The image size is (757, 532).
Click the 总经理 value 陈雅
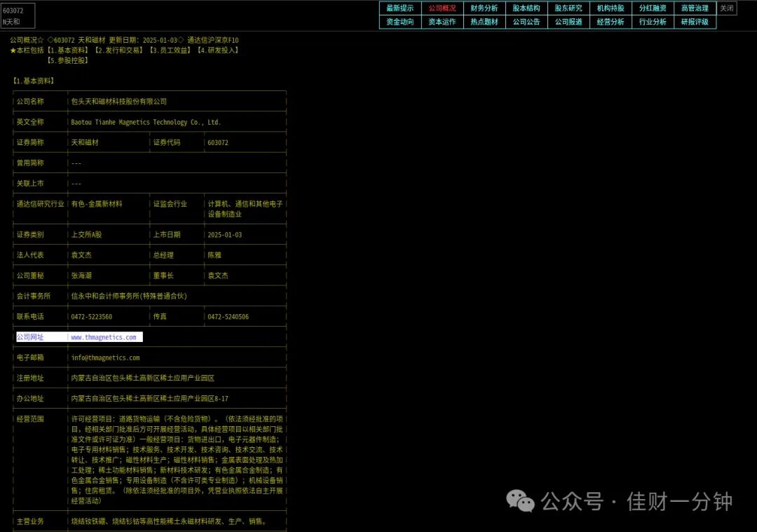tap(214, 255)
